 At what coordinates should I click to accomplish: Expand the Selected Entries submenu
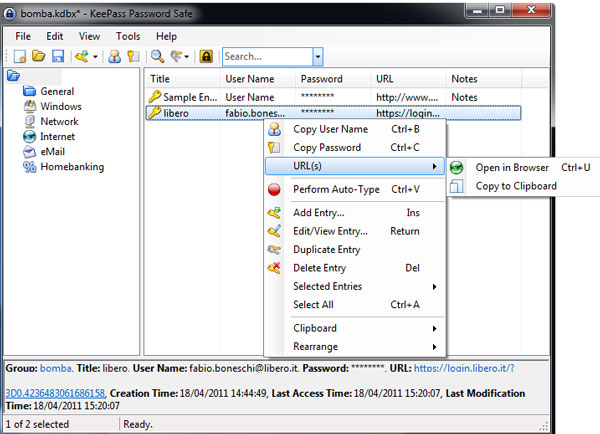tap(355, 286)
